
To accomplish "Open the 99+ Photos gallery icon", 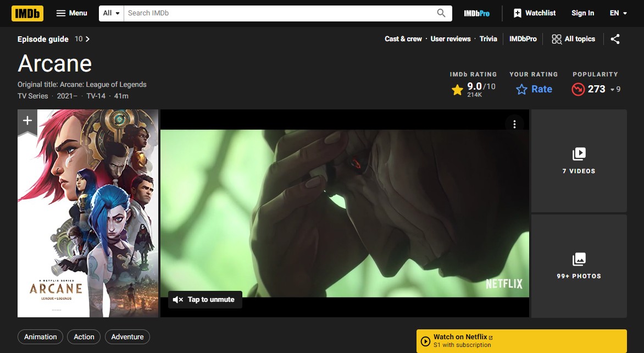I will click(x=578, y=259).
